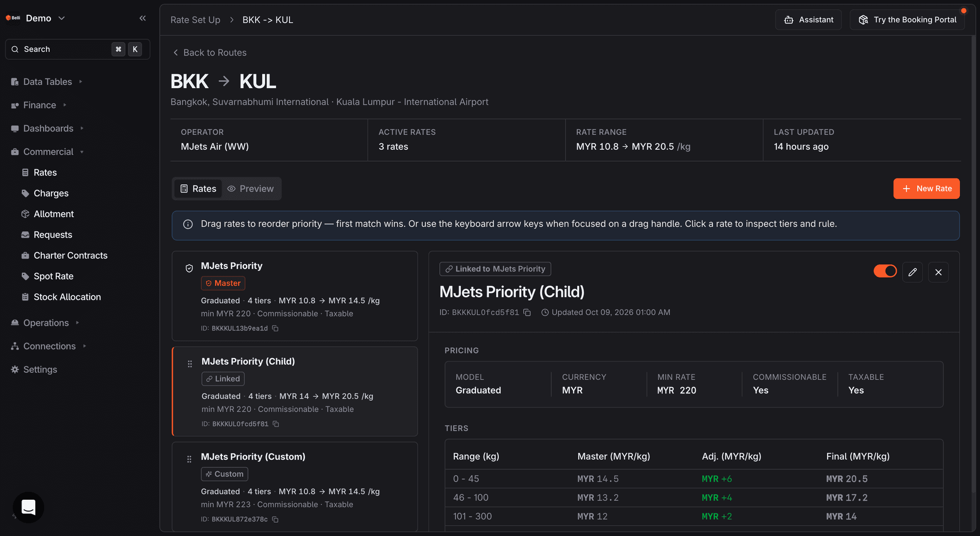980x536 pixels.
Task: Click the tier range 46 - 100
Action: [x=470, y=497]
